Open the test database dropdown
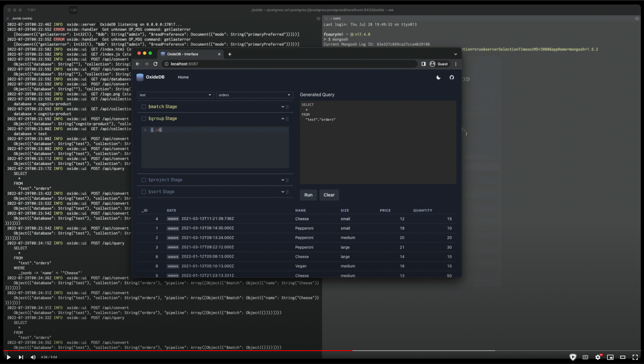This screenshot has height=364, width=644. (176, 95)
